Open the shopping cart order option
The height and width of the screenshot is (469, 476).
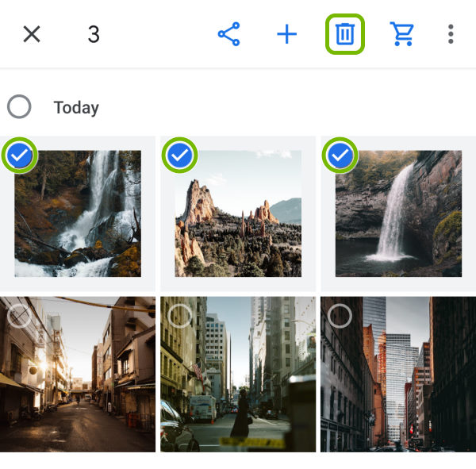[402, 34]
